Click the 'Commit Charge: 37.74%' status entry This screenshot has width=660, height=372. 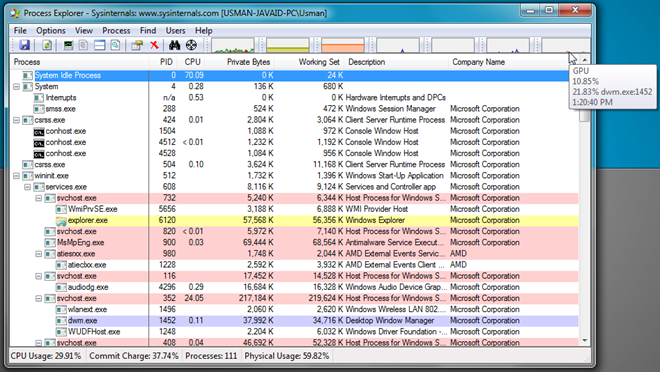tap(133, 356)
